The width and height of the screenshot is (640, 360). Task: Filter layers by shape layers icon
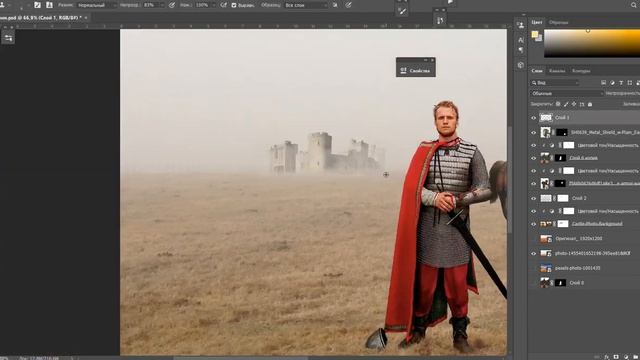(x=629, y=82)
